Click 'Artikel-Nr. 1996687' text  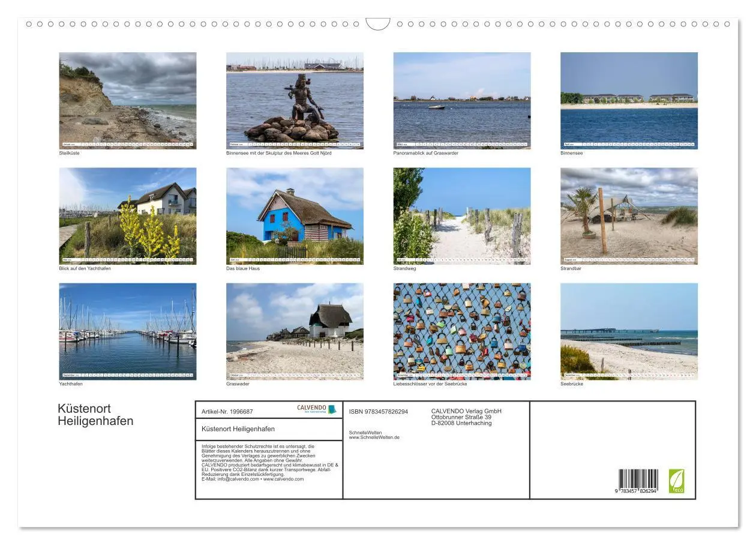click(x=227, y=412)
